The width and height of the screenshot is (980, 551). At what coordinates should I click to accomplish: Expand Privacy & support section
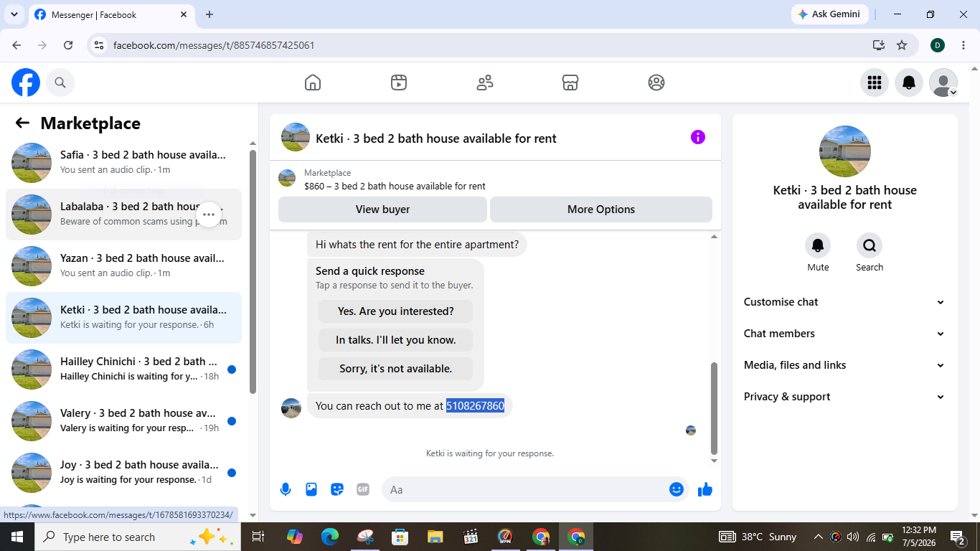(844, 397)
